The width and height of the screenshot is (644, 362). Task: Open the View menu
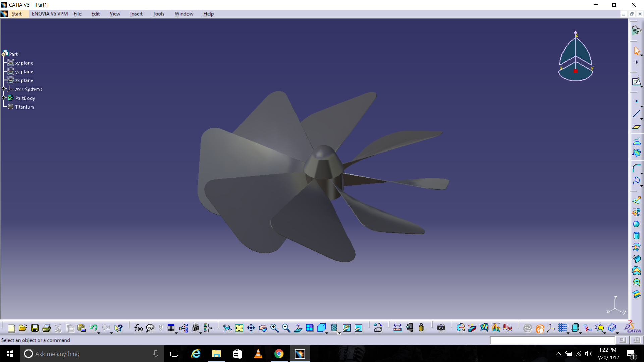[x=115, y=14]
